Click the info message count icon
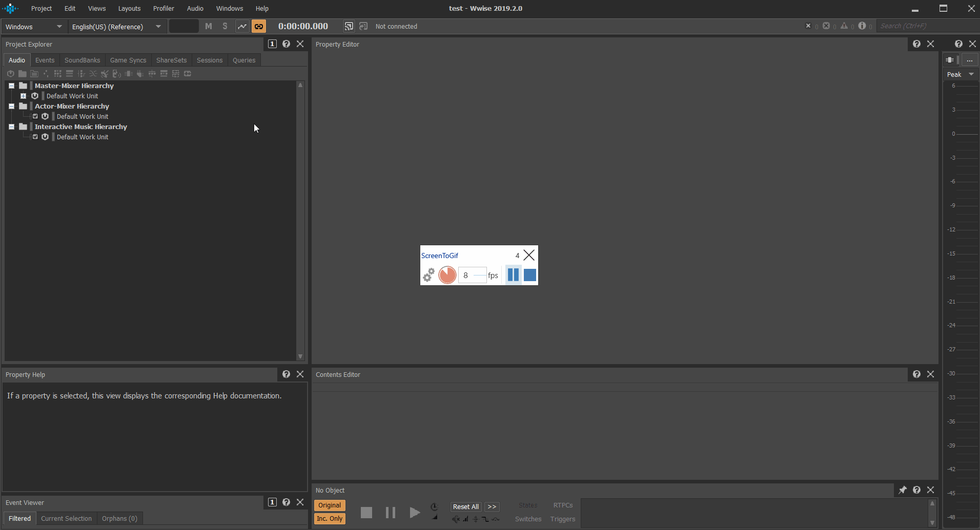 862,26
